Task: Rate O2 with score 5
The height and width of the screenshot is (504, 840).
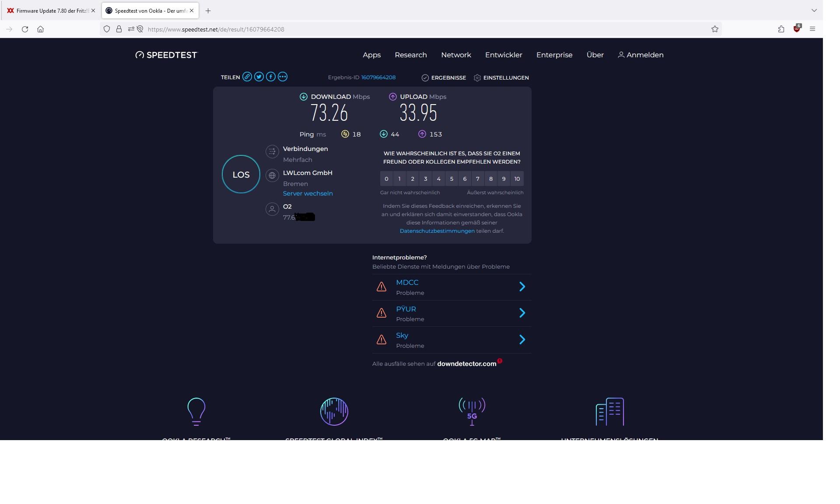Action: point(451,178)
